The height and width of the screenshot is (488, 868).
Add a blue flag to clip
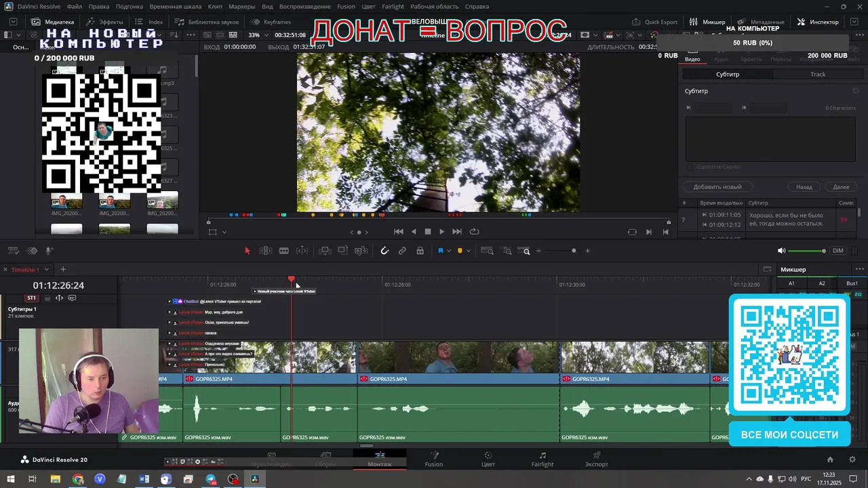pyautogui.click(x=440, y=251)
